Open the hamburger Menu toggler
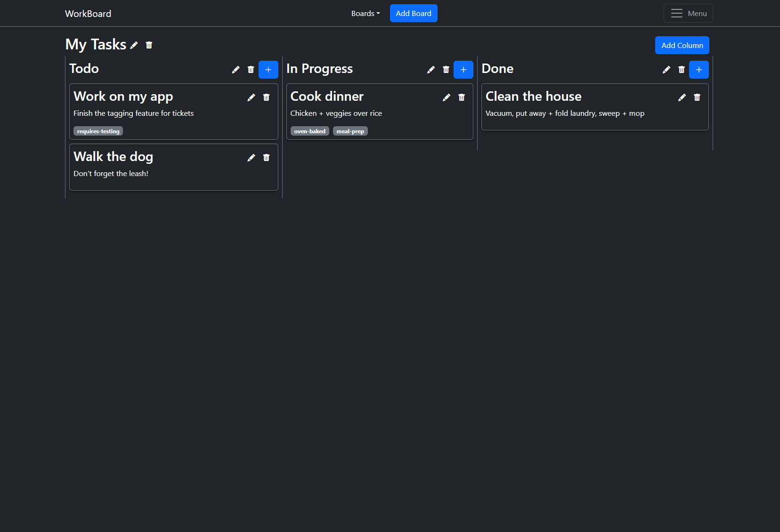 tap(688, 13)
